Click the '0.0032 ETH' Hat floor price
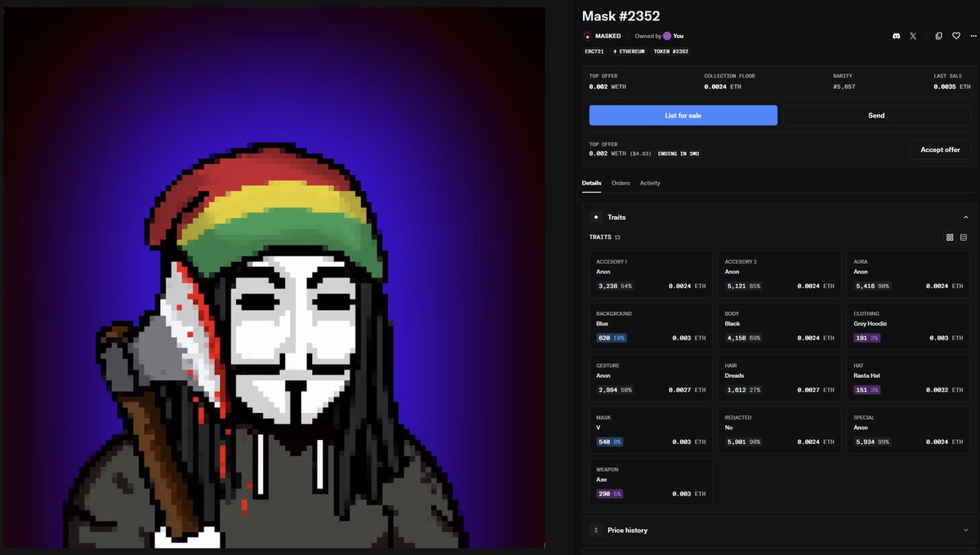Screen dimensions: 980x555 pos(944,390)
